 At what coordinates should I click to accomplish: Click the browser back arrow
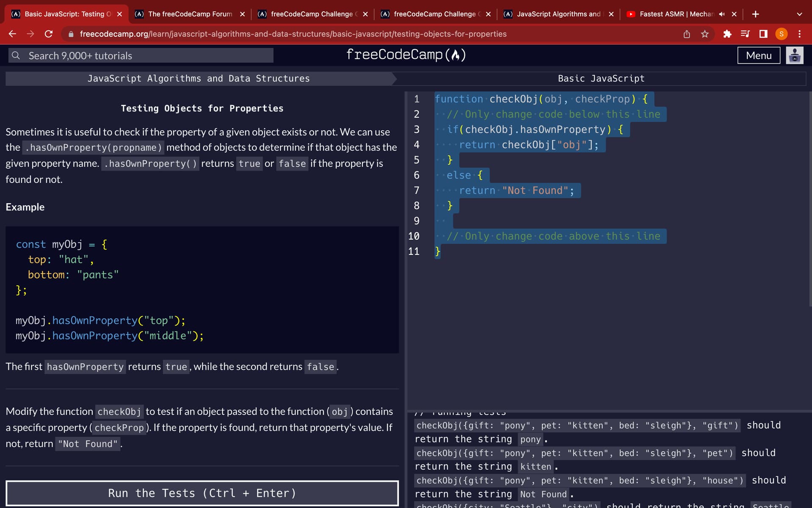tap(12, 34)
